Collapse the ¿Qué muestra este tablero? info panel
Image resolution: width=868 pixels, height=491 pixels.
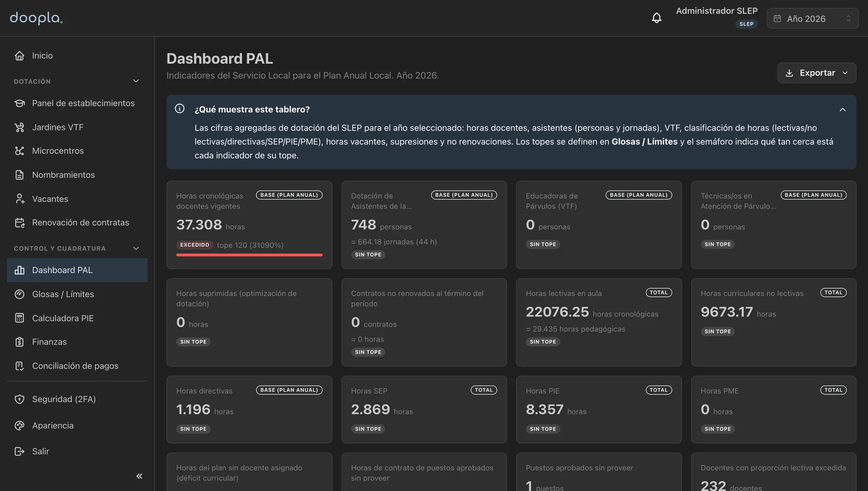tap(842, 109)
